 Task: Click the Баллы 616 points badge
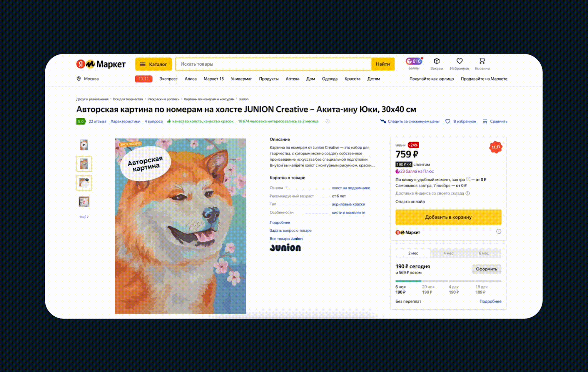414,61
